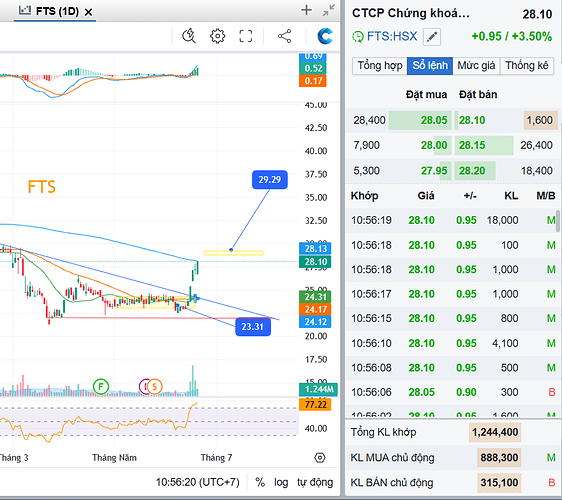Image resolution: width=562 pixels, height=500 pixels.
Task: Click the bid price 28.00
Action: pyautogui.click(x=434, y=145)
